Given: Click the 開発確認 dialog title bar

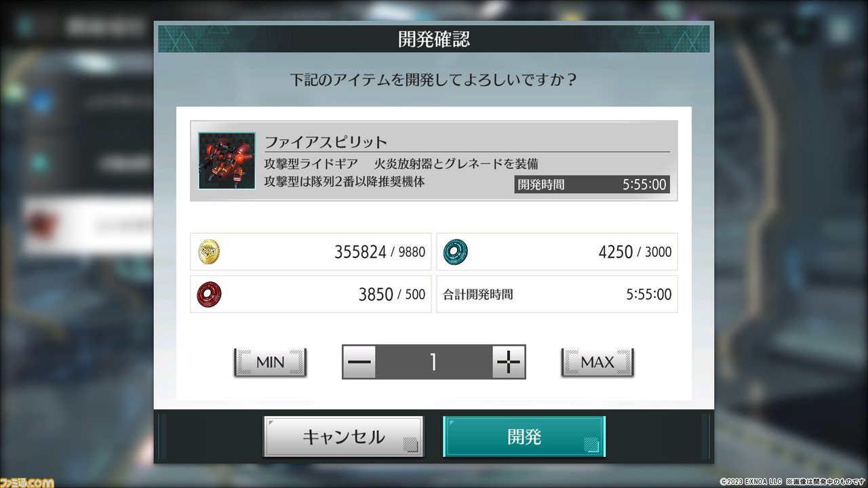Looking at the screenshot, I should click(x=434, y=39).
